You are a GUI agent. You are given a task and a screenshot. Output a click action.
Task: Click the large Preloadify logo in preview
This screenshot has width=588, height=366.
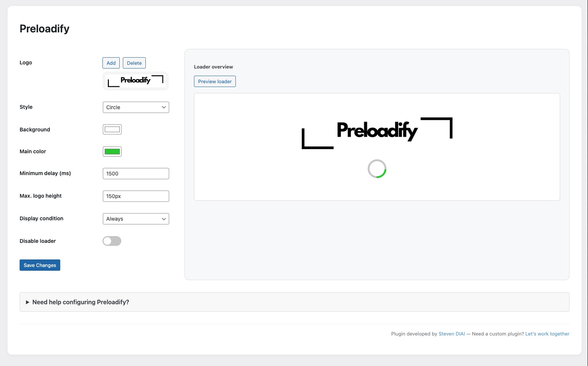(x=377, y=131)
